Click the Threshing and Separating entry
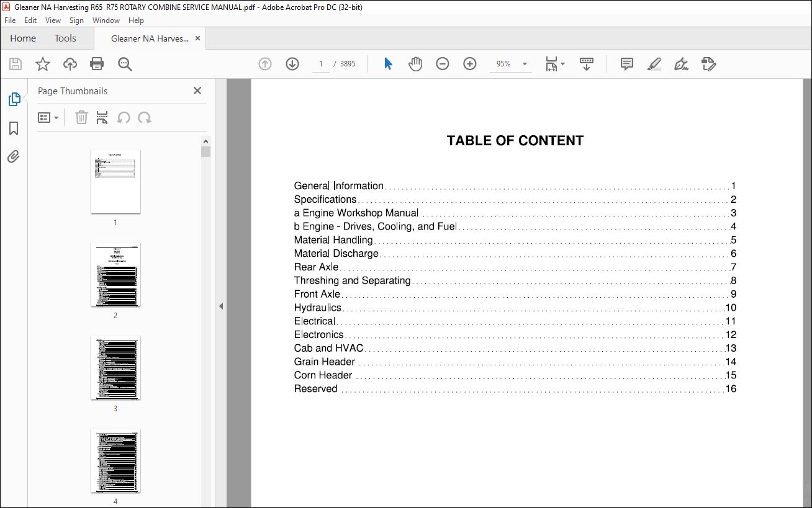812x508 pixels. 353,281
